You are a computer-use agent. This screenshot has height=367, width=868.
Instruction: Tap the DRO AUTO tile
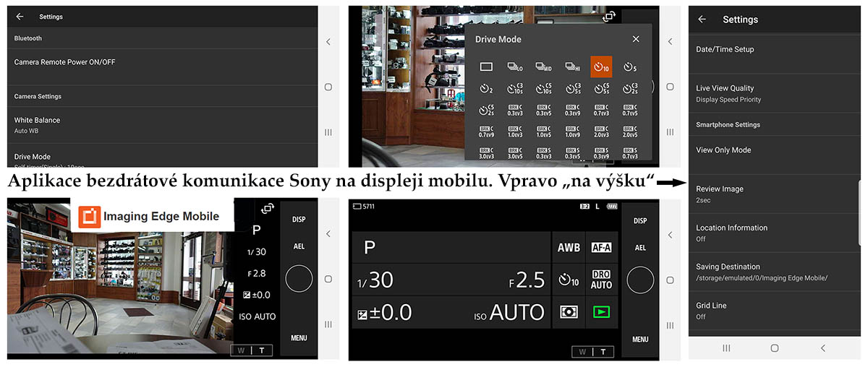point(601,280)
